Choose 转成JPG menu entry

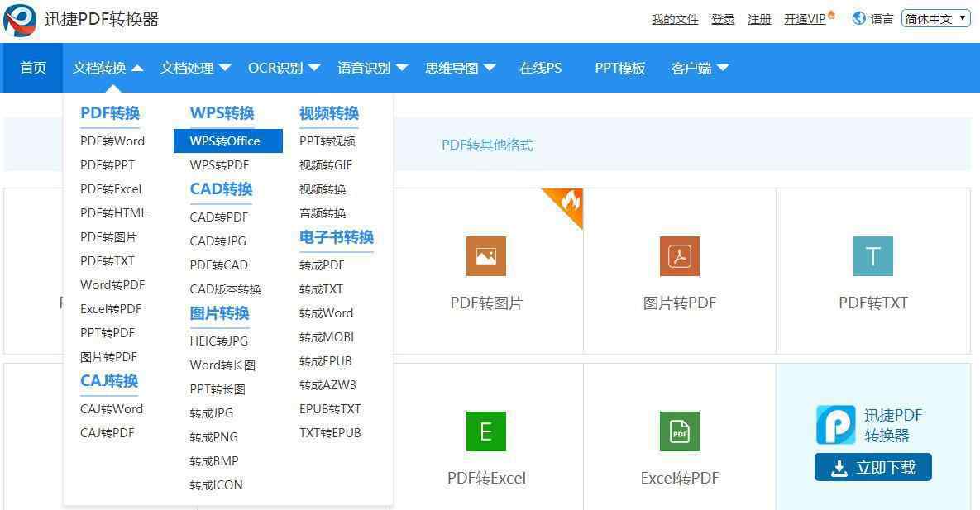(212, 413)
